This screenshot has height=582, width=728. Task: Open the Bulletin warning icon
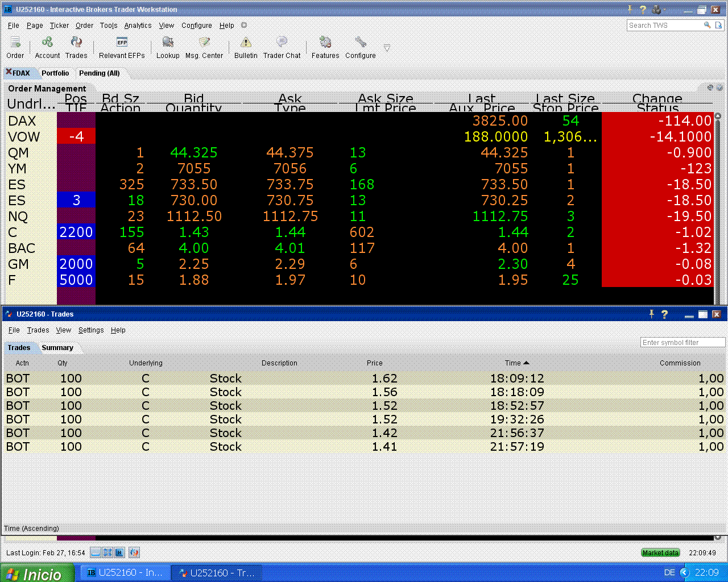point(246,47)
